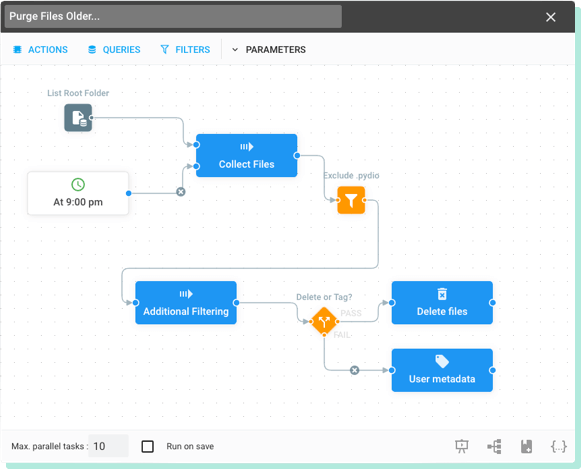Image resolution: width=581 pixels, height=469 pixels.
Task: Click the presentation mode icon in footer
Action: pyautogui.click(x=462, y=446)
